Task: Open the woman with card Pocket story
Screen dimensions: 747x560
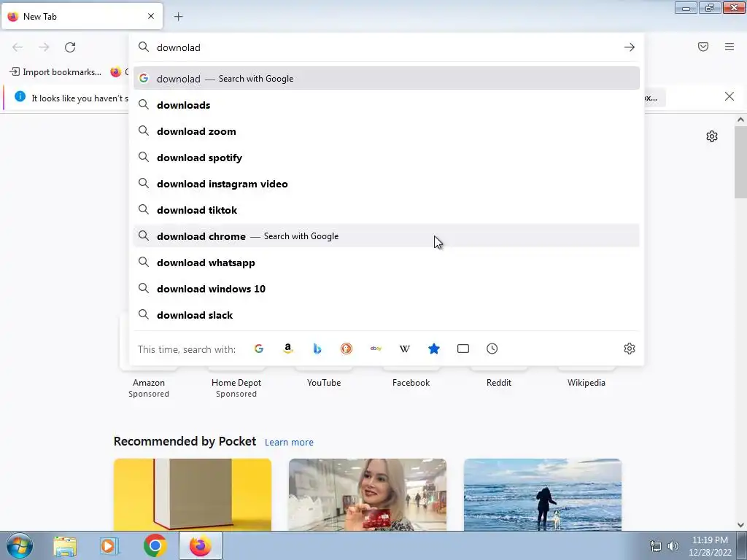Action: [x=368, y=495]
